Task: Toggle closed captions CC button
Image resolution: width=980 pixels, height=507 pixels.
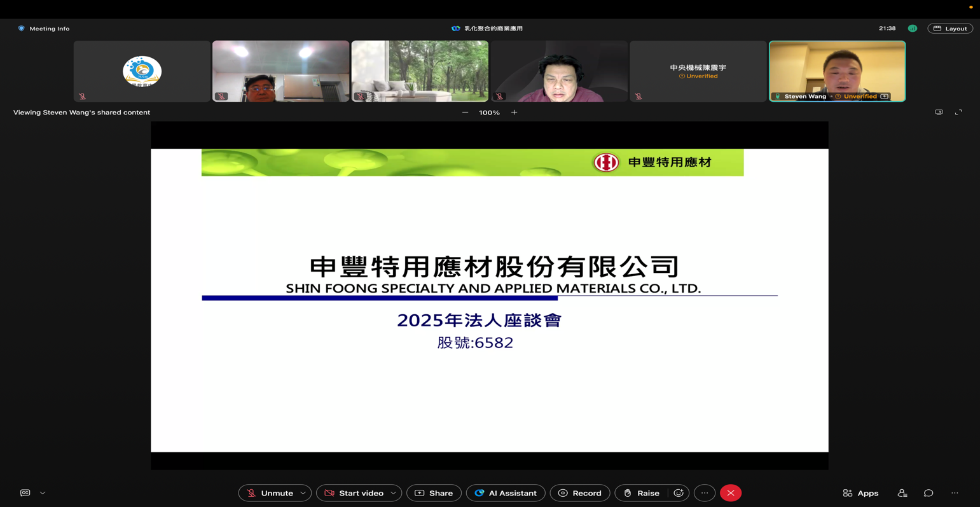Action: (x=25, y=493)
